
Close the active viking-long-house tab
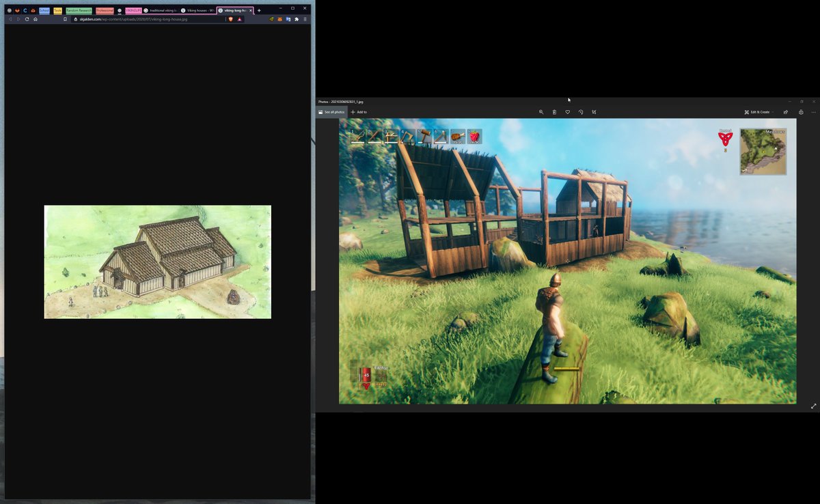point(250,10)
